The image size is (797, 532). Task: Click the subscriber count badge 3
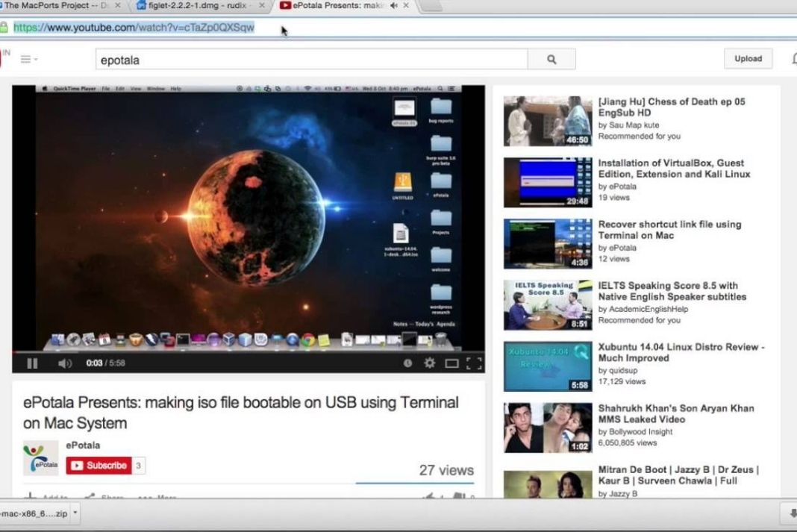tap(138, 466)
